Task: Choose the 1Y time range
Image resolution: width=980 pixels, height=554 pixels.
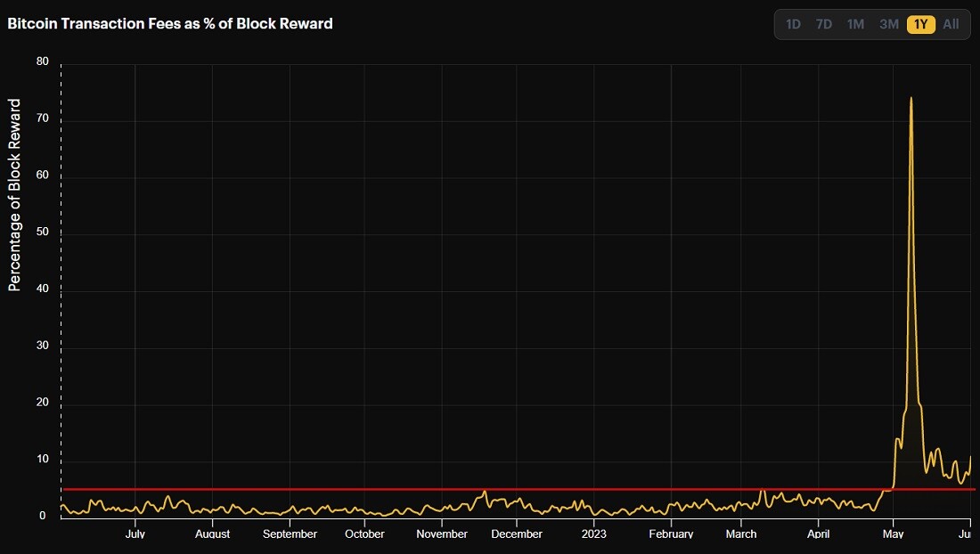Action: (920, 24)
